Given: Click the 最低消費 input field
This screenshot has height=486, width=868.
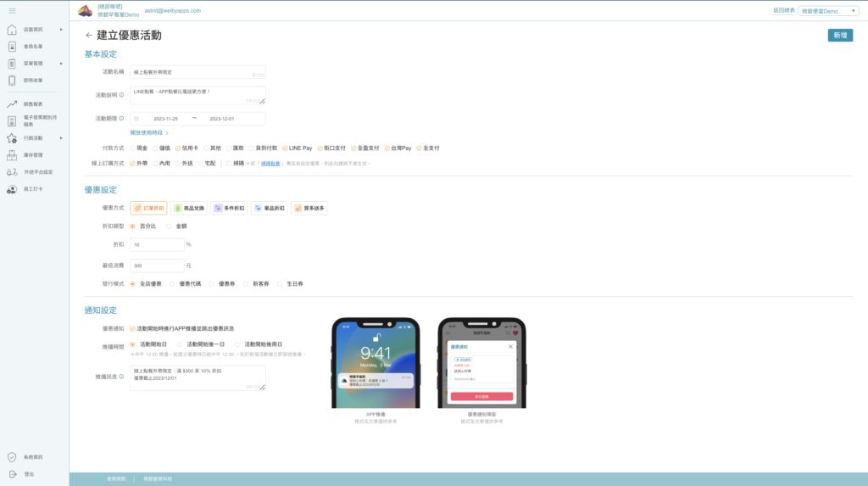Looking at the screenshot, I should (x=157, y=265).
